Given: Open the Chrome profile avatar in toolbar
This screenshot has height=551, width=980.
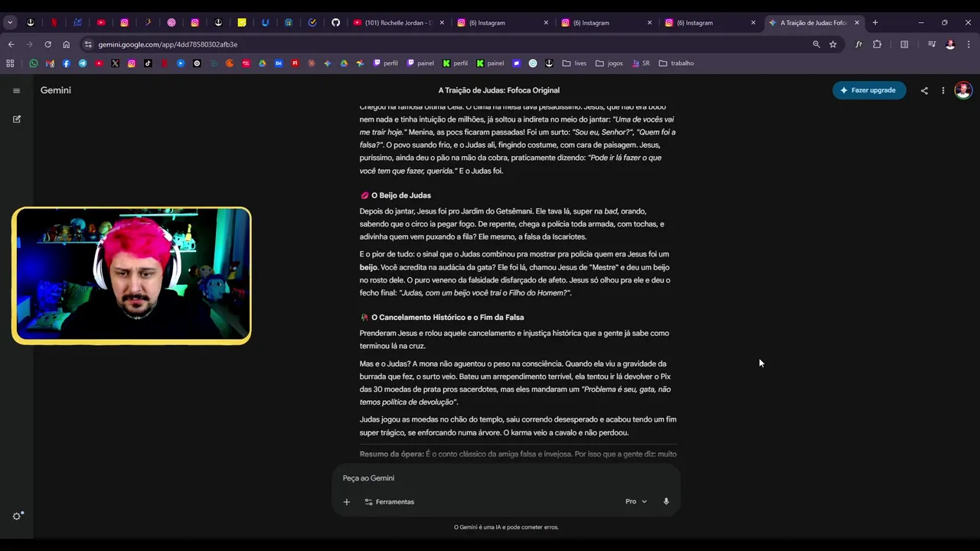Looking at the screenshot, I should pyautogui.click(x=950, y=44).
